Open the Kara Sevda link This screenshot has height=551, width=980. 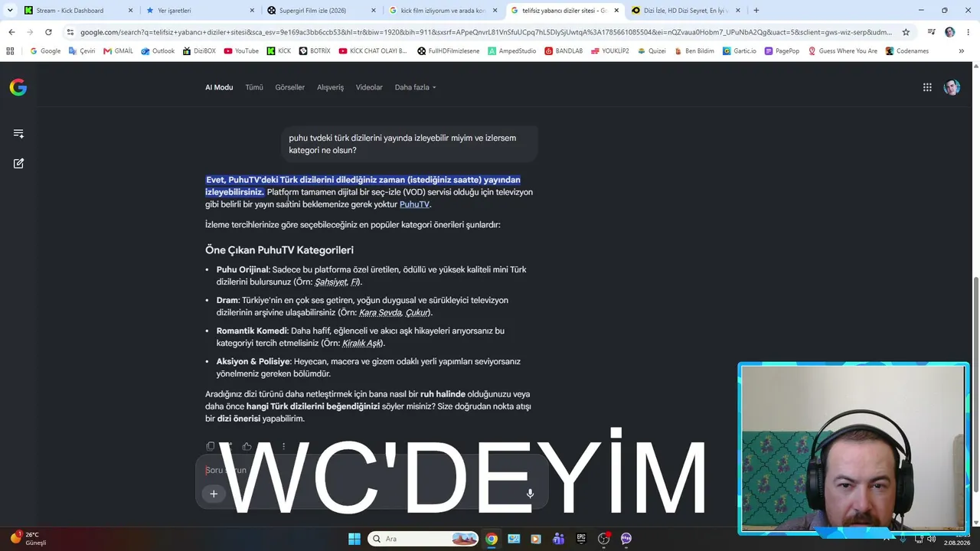tap(381, 313)
